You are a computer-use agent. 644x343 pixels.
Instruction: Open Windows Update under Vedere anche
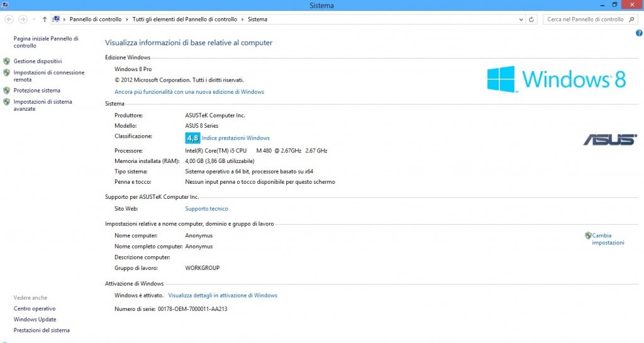[35, 320]
